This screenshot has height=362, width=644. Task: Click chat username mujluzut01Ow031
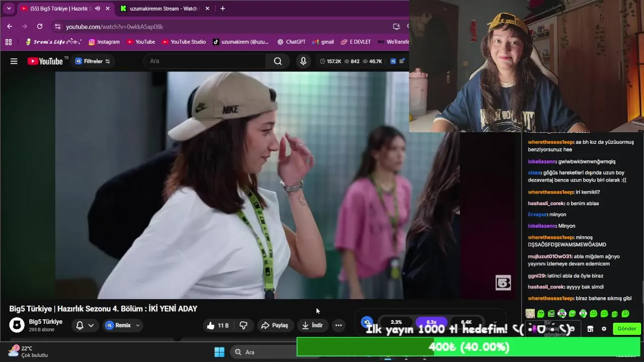[550, 256]
